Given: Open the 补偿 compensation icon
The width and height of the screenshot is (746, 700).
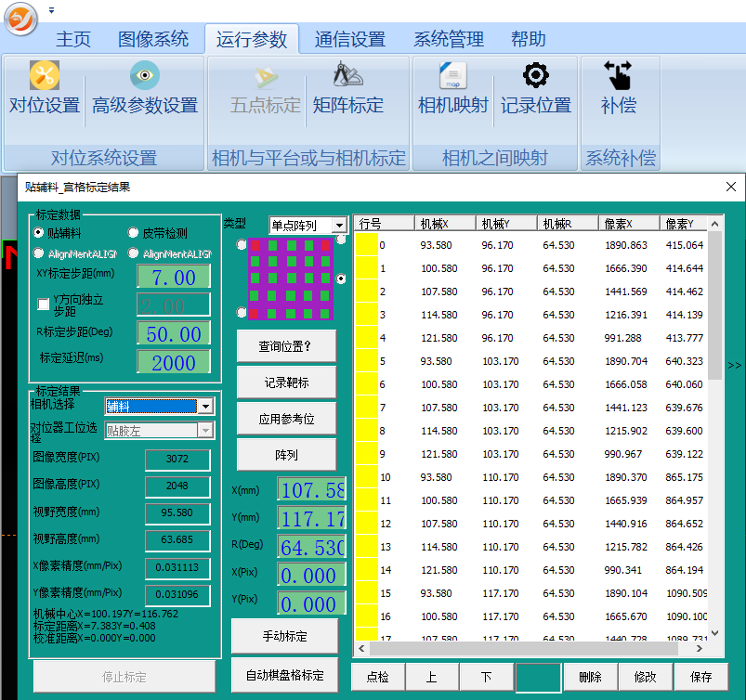Looking at the screenshot, I should [x=618, y=75].
